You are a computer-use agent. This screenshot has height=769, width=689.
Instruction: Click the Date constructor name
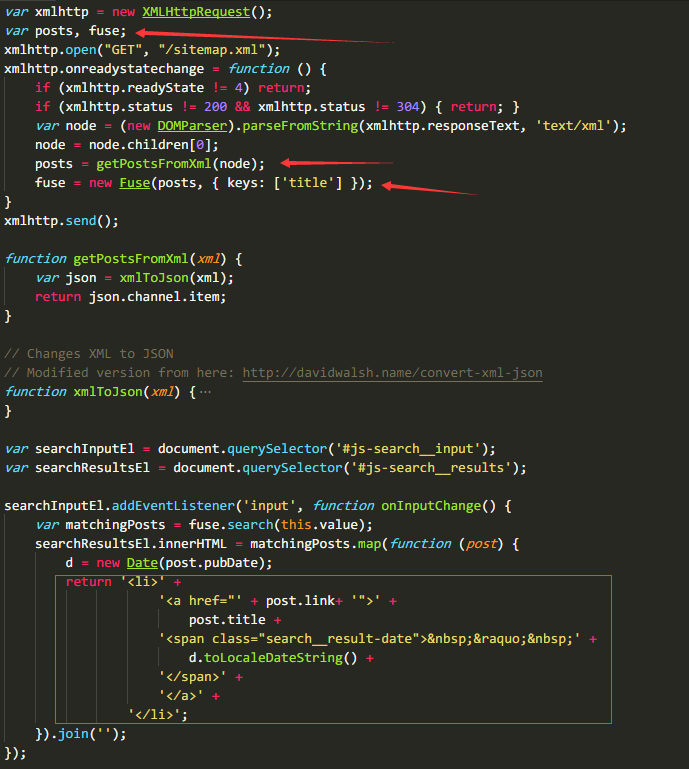tap(142, 563)
